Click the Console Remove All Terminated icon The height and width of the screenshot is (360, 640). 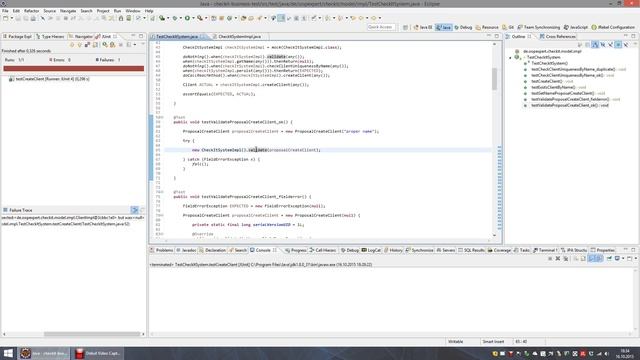pos(566,258)
